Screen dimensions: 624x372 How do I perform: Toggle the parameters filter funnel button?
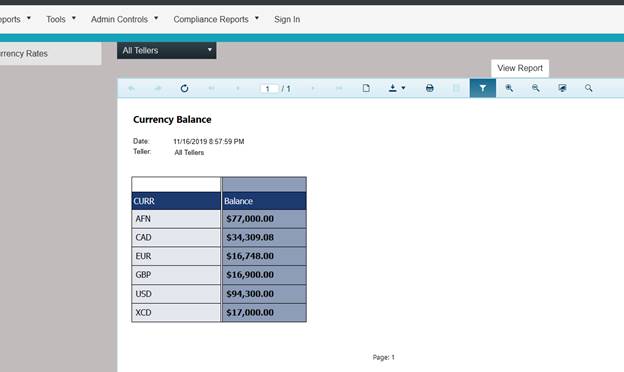coord(483,88)
